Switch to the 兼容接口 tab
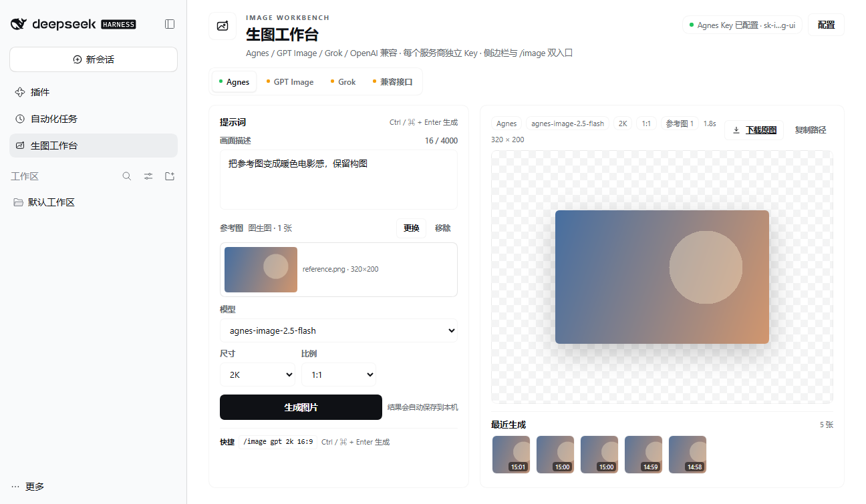Screen dimensions: 866x504 pyautogui.click(x=393, y=82)
